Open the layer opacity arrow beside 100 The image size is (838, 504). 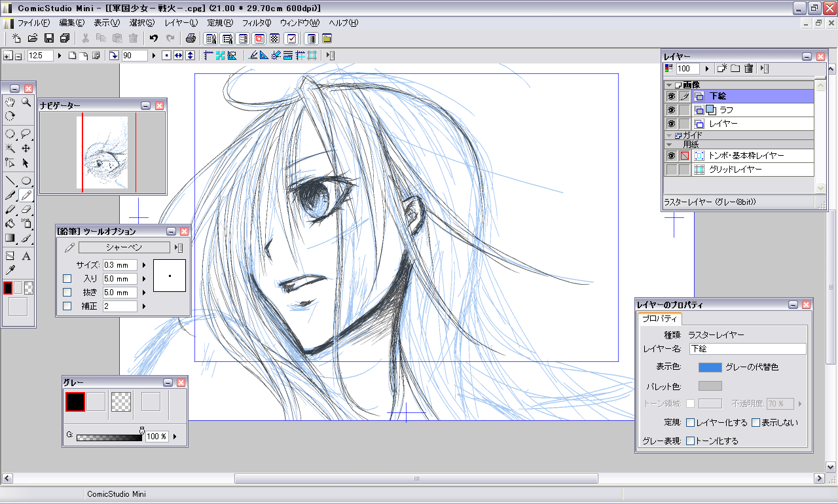(x=706, y=69)
